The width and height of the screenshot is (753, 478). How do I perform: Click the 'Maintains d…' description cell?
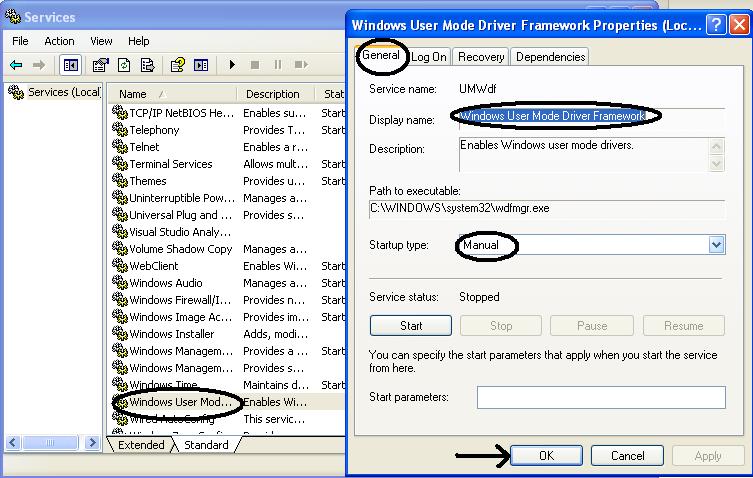[276, 384]
